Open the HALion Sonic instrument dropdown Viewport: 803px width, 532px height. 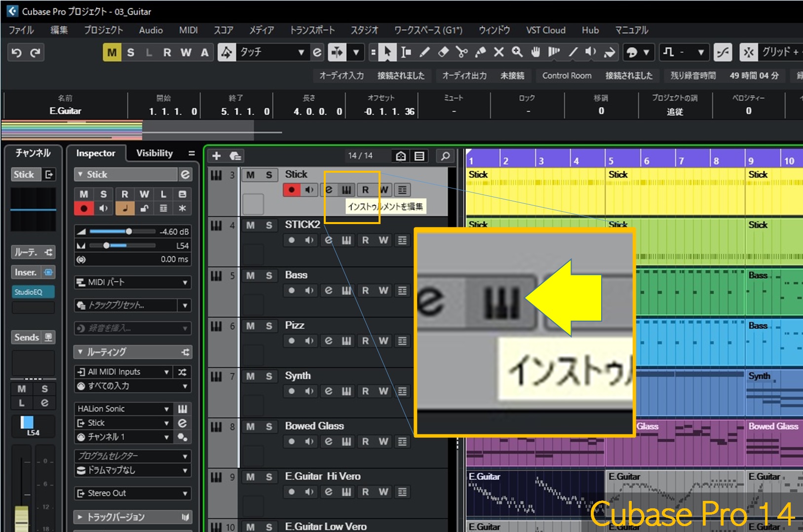click(122, 409)
